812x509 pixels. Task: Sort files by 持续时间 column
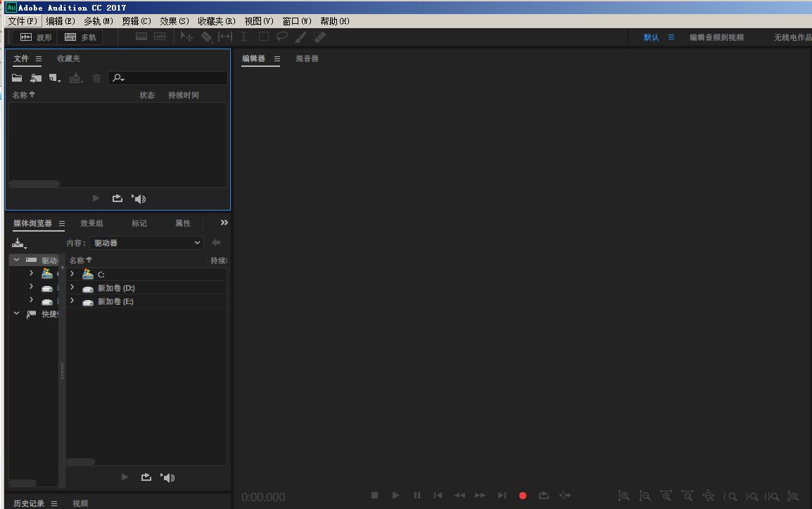[184, 95]
